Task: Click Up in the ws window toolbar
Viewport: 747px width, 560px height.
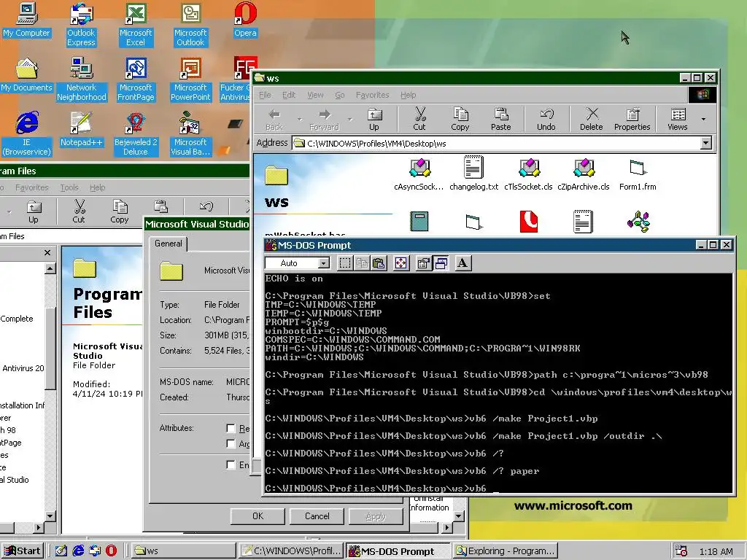Action: [374, 119]
